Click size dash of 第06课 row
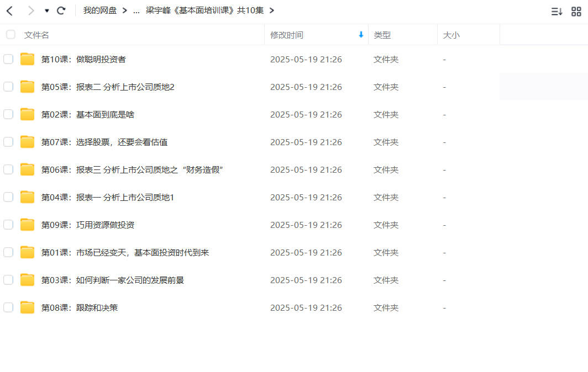Image resolution: width=588 pixels, height=372 pixels. pos(444,169)
